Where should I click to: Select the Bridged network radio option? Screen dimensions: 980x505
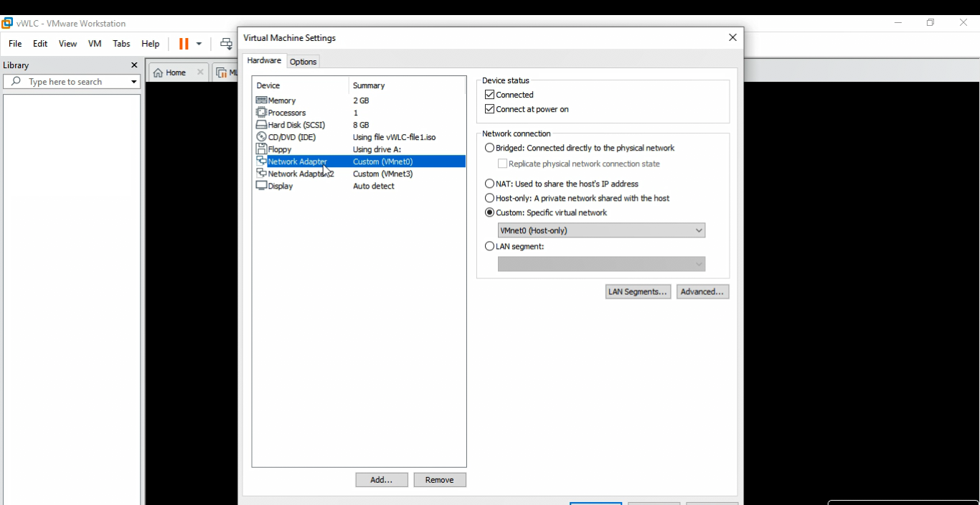(489, 148)
